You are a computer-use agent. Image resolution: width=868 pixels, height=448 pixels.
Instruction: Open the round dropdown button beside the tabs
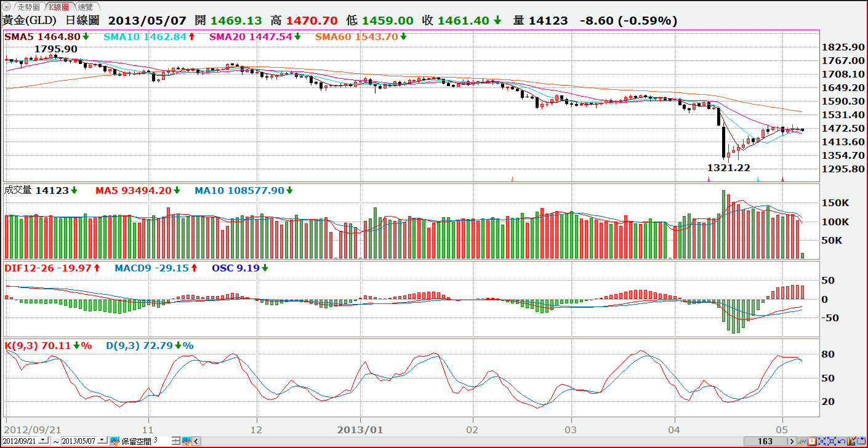coord(6,7)
